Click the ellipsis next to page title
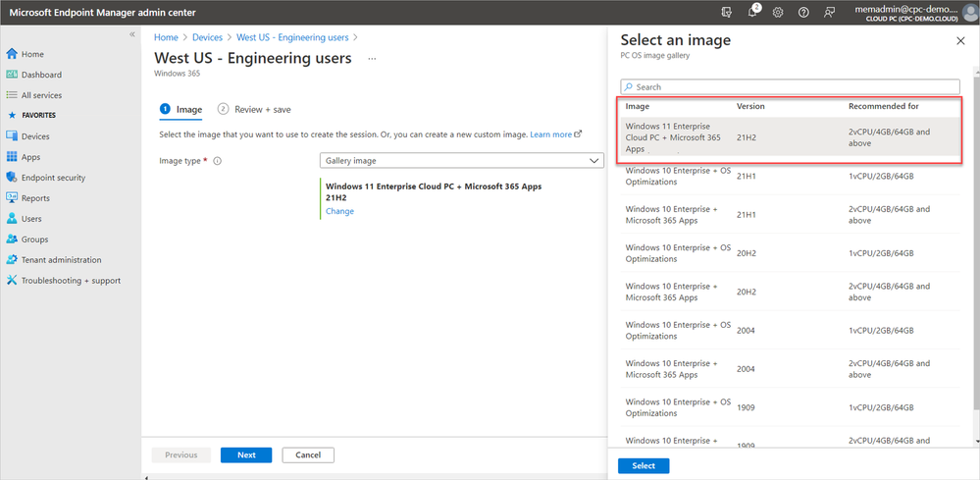The width and height of the screenshot is (980, 480). coord(372,59)
